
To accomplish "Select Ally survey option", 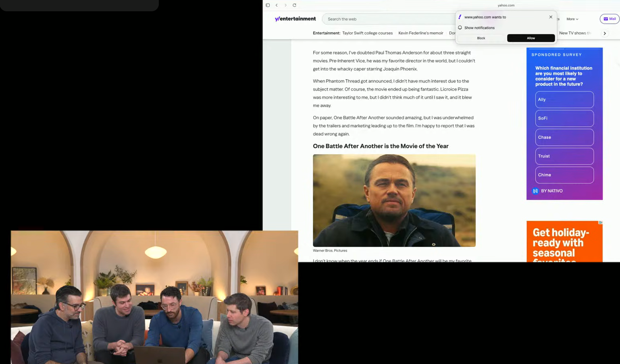I will point(564,99).
